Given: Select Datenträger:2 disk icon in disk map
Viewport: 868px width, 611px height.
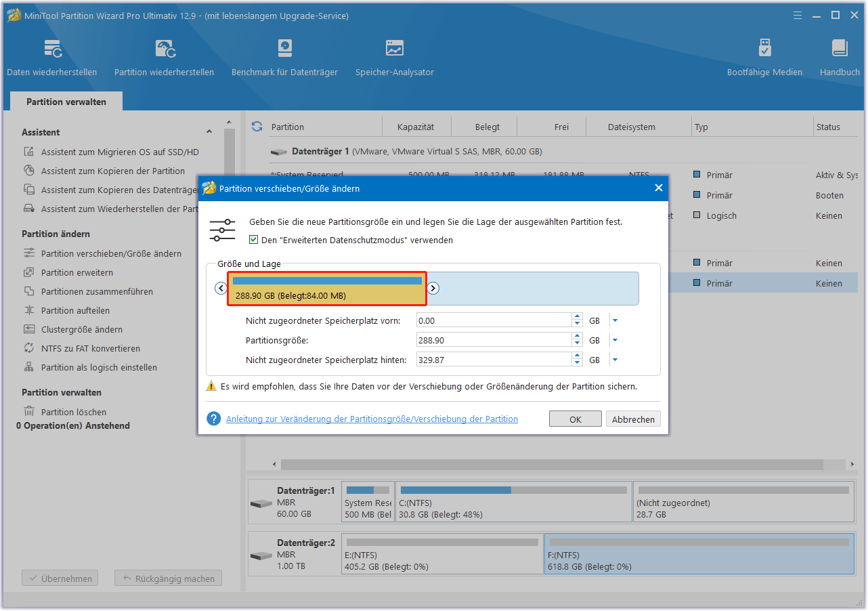Looking at the screenshot, I should tap(261, 555).
